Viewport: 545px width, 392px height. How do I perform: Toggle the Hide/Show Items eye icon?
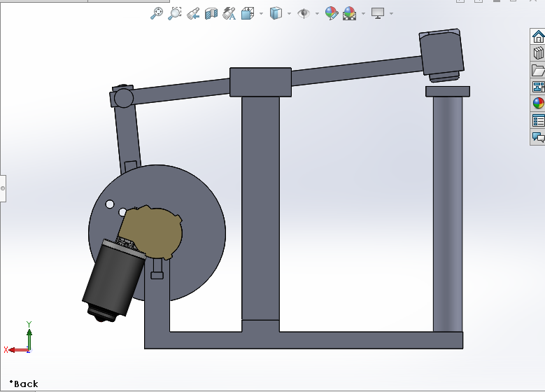point(304,13)
